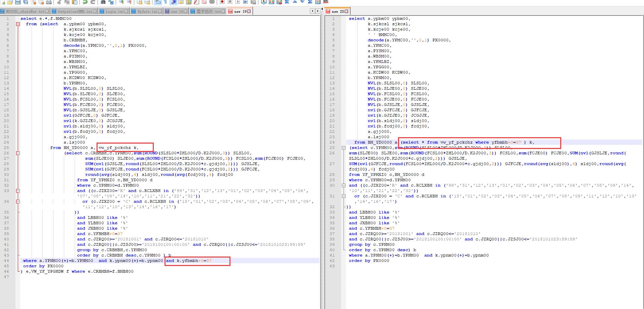The height and width of the screenshot is (309, 644).
Task: Collapse fold marker at line 25 right pane
Action: click(x=344, y=148)
